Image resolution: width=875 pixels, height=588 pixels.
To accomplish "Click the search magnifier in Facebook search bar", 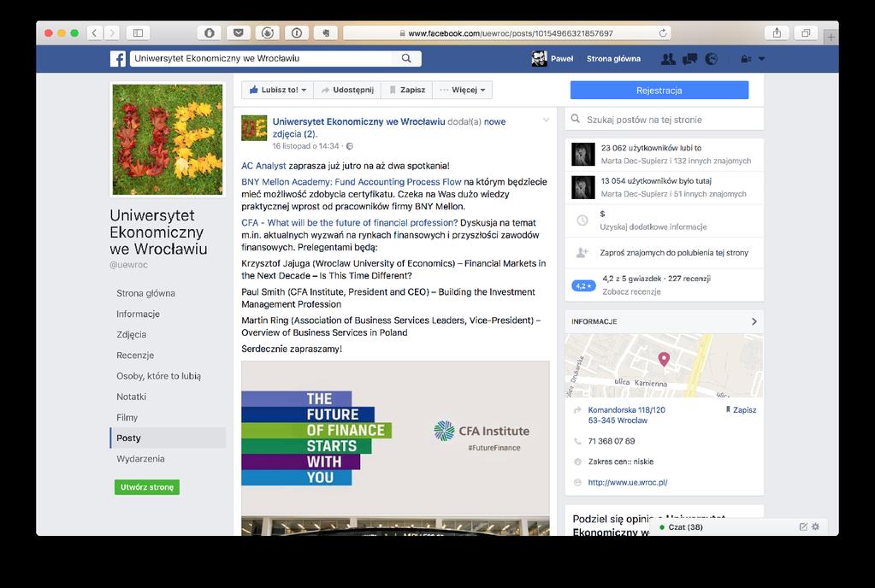I will tap(406, 58).
